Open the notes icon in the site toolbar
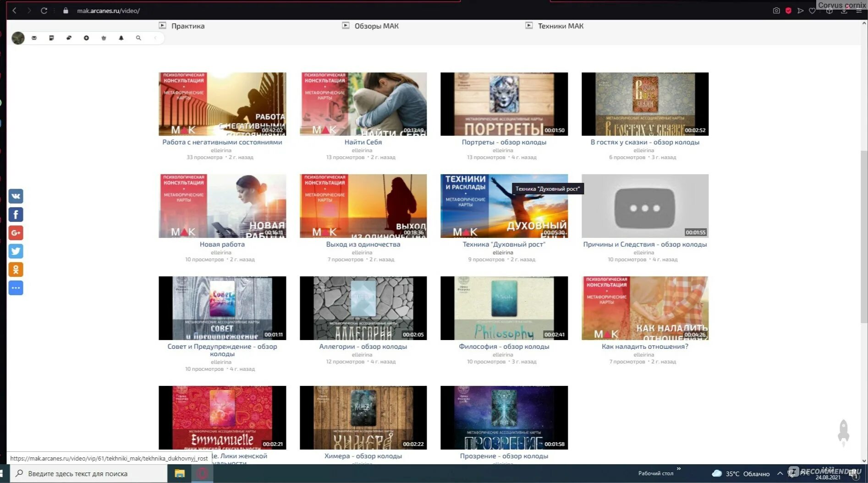The height and width of the screenshot is (483, 868). pos(51,38)
